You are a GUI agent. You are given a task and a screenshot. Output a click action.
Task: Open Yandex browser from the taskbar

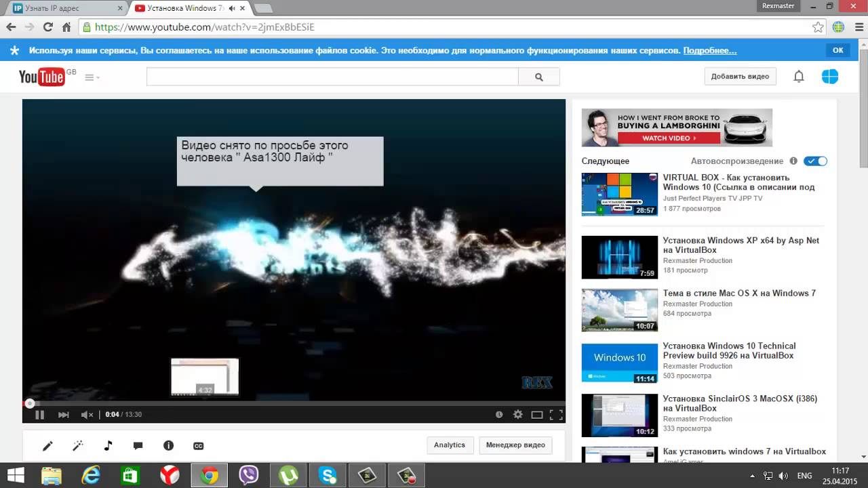point(170,475)
